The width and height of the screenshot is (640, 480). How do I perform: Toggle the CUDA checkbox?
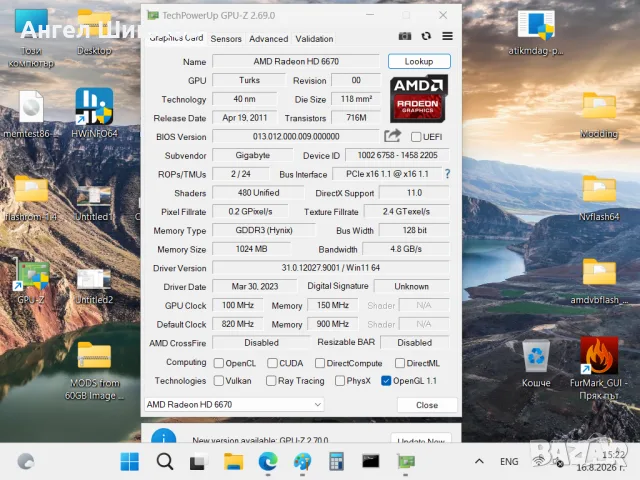[272, 363]
